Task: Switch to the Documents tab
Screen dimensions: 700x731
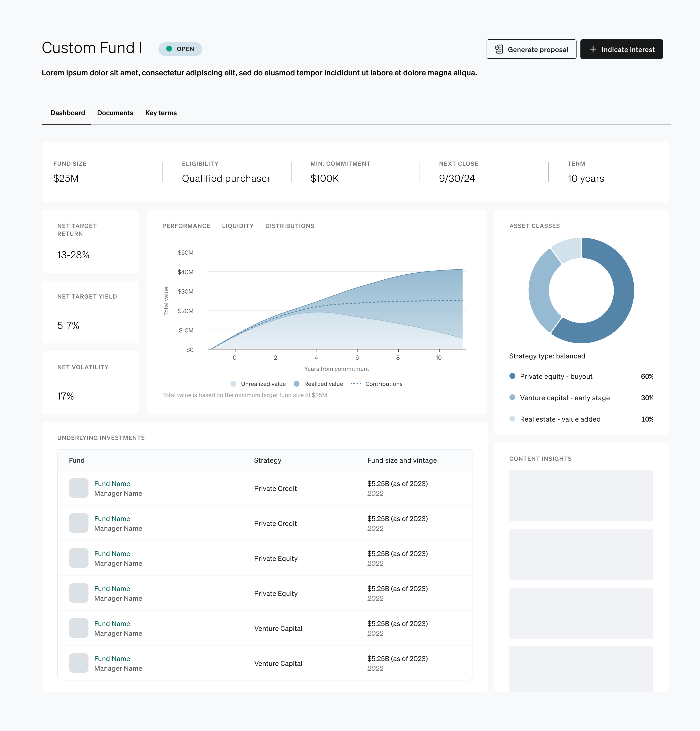Action: 115,113
